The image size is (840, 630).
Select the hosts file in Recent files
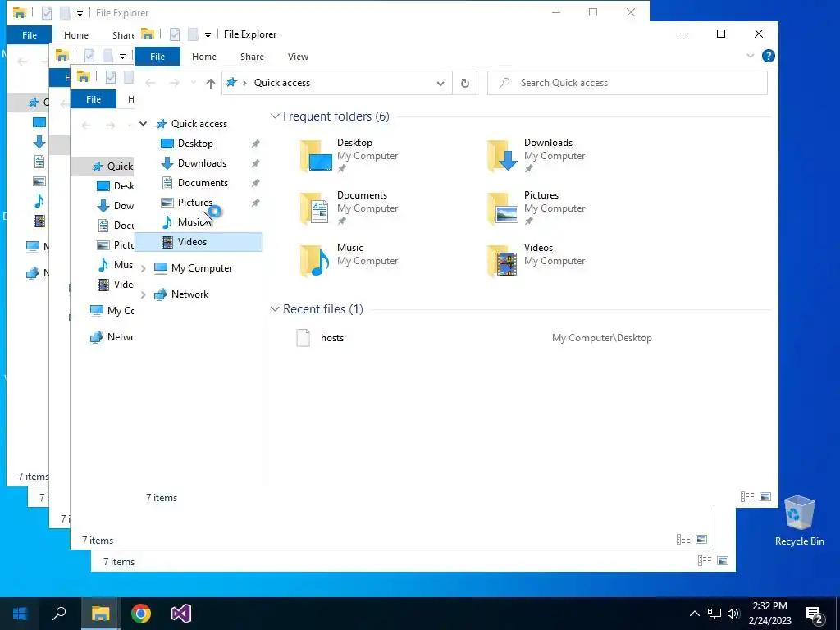pos(331,338)
